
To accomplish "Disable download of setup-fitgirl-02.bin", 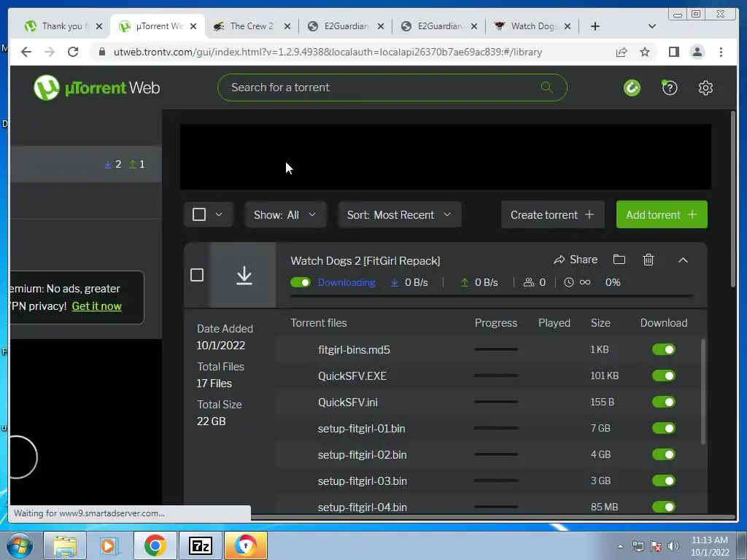I will point(664,454).
